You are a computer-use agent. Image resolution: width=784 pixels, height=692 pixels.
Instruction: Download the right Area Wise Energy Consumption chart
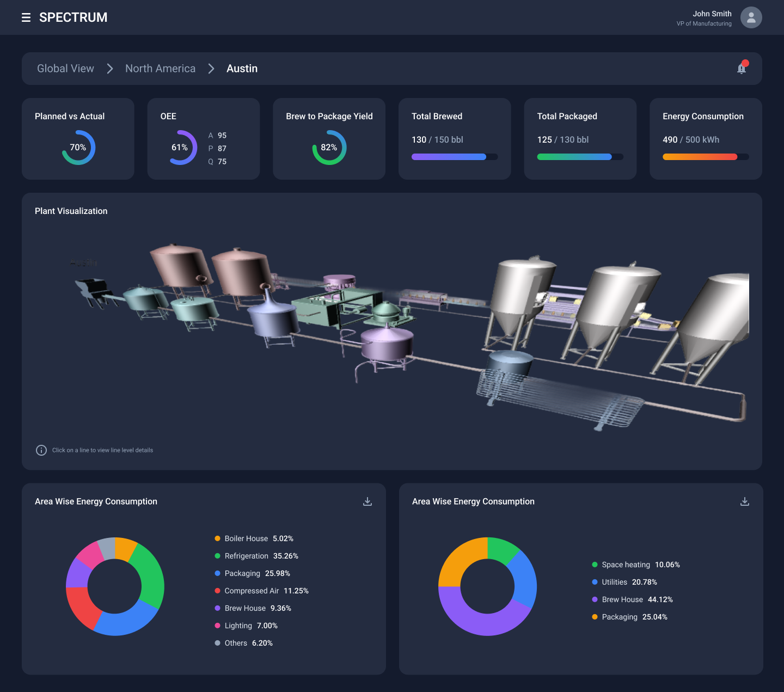pos(745,501)
